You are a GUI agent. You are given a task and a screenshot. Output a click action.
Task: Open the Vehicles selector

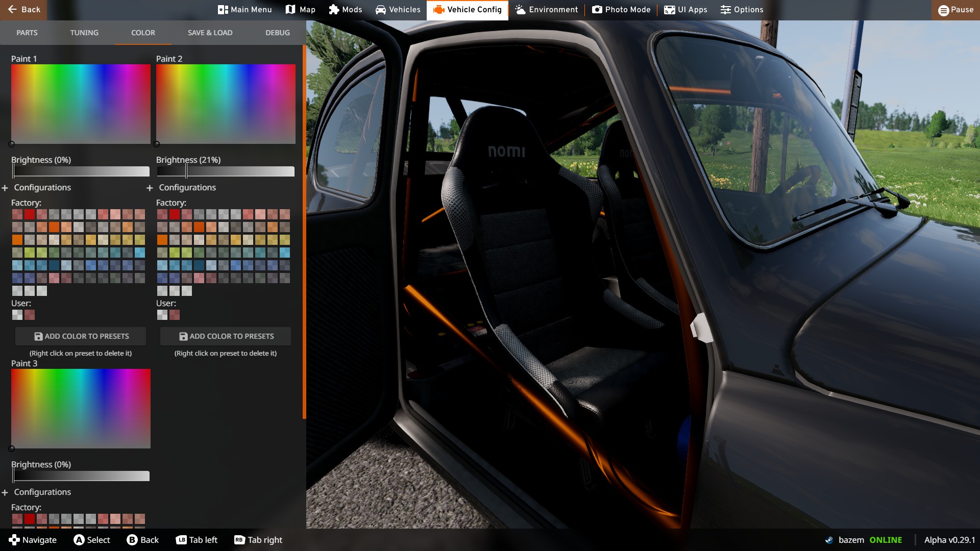pos(398,10)
